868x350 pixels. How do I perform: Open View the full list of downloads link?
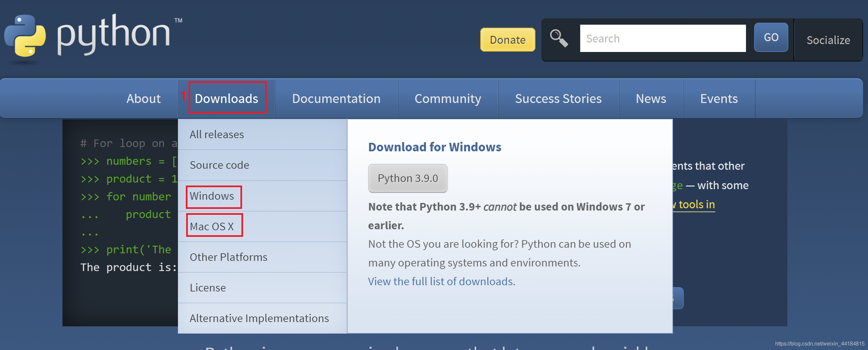pyautogui.click(x=440, y=281)
